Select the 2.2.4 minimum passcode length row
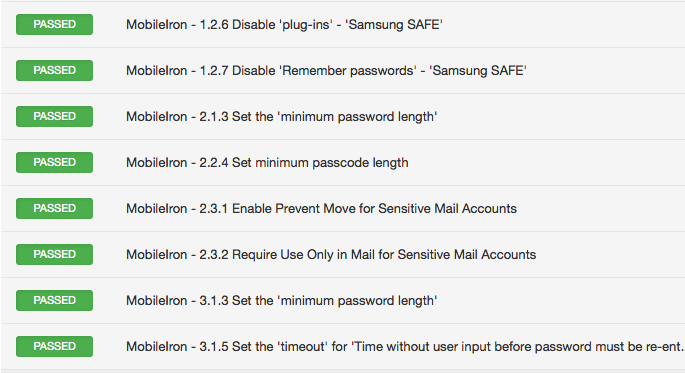The height and width of the screenshot is (373, 685). (x=342, y=162)
